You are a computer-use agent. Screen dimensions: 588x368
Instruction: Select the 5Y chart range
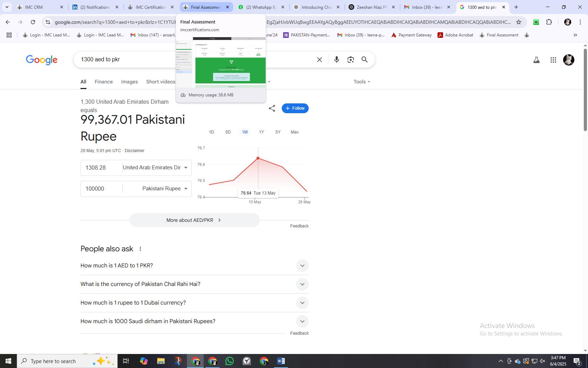(278, 132)
